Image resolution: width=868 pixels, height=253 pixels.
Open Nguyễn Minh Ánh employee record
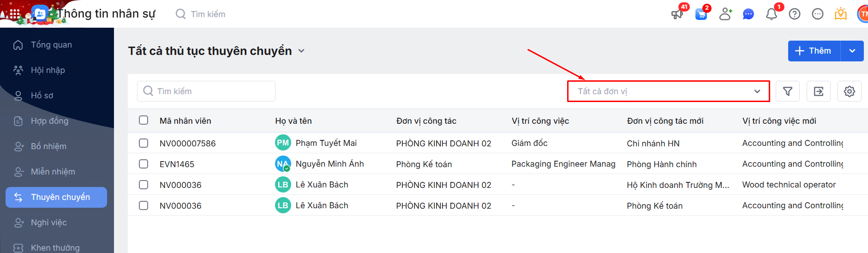(329, 164)
